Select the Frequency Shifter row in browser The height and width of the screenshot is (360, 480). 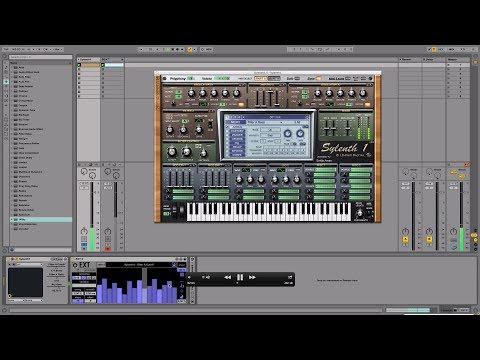[x=41, y=143]
